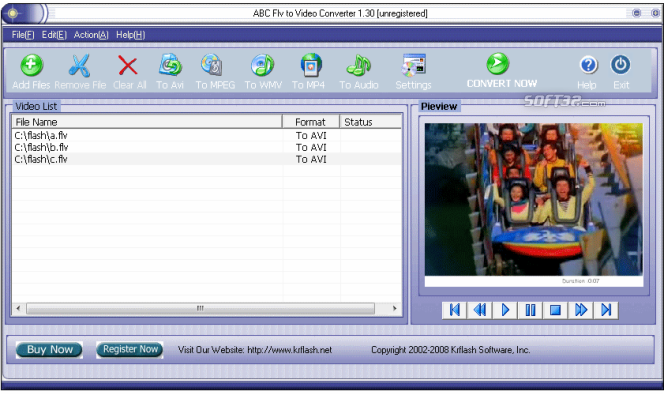Click the Status column header
664x395 pixels.
coord(371,122)
